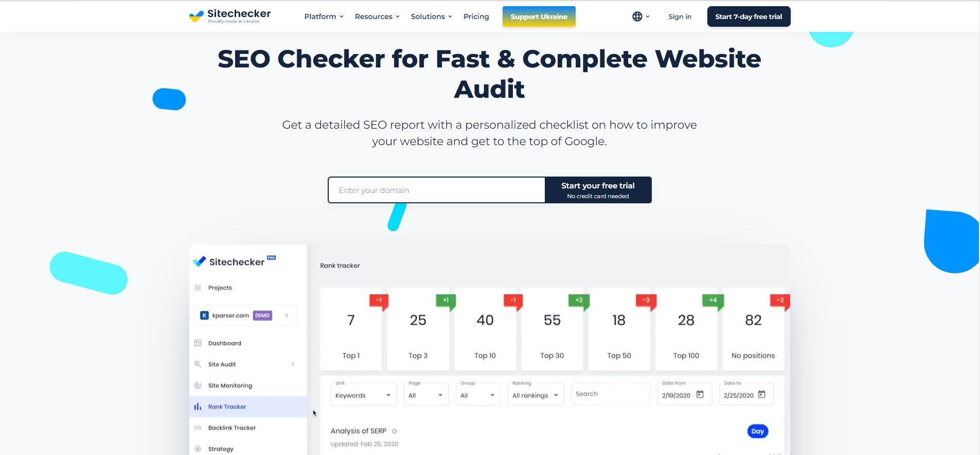Click the -2 badge on No positions card
Image resolution: width=980 pixels, height=455 pixels.
pos(780,301)
